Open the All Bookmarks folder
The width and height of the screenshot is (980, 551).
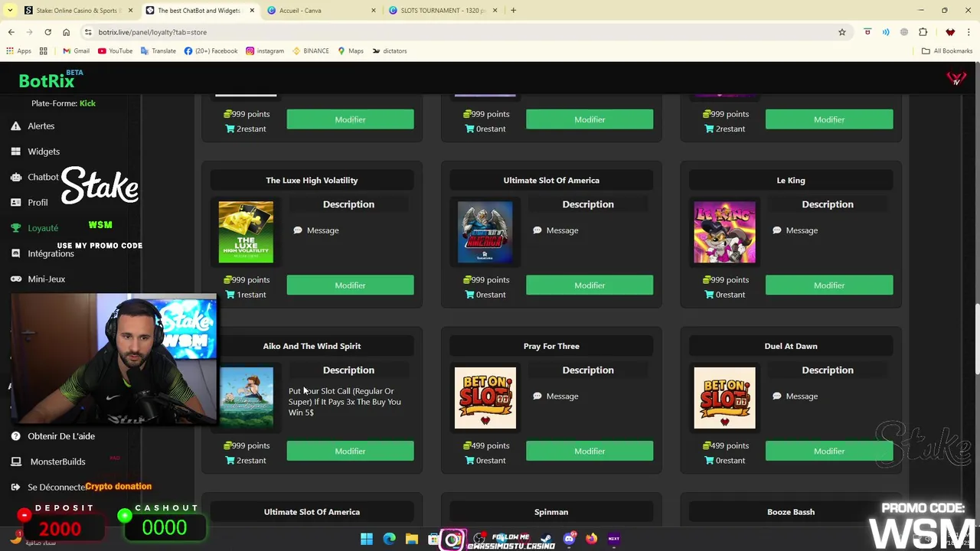[947, 51]
